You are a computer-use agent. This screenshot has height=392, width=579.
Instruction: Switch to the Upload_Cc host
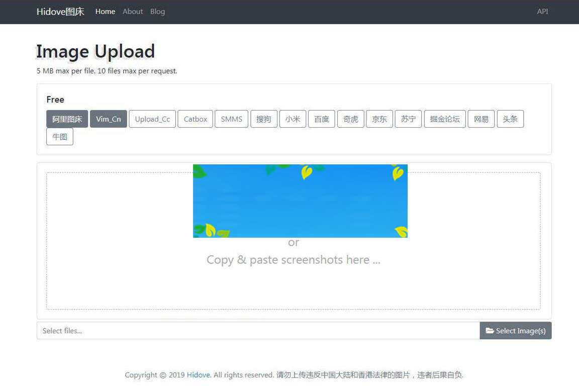[x=152, y=119]
